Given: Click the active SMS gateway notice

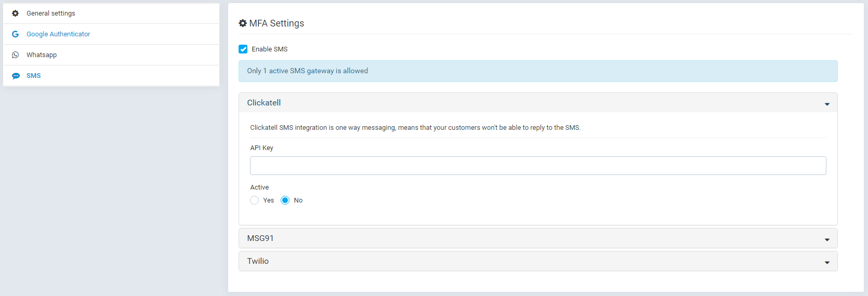Looking at the screenshot, I should [x=538, y=71].
